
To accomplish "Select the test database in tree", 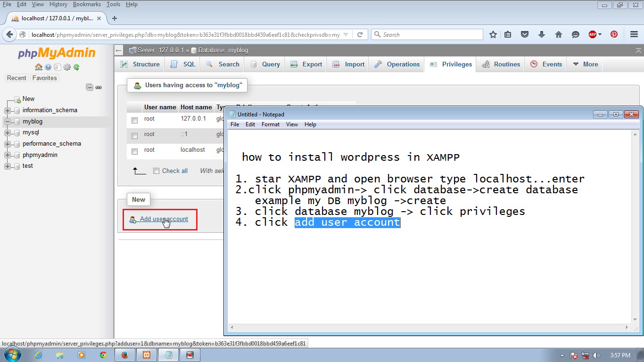I will (28, 166).
